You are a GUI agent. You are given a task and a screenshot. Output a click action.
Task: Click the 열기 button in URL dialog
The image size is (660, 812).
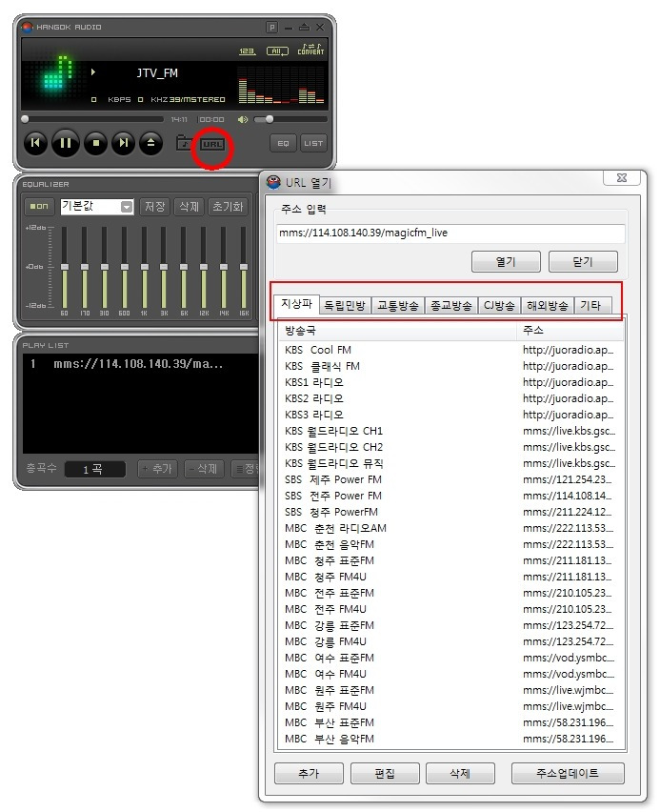pyautogui.click(x=506, y=261)
